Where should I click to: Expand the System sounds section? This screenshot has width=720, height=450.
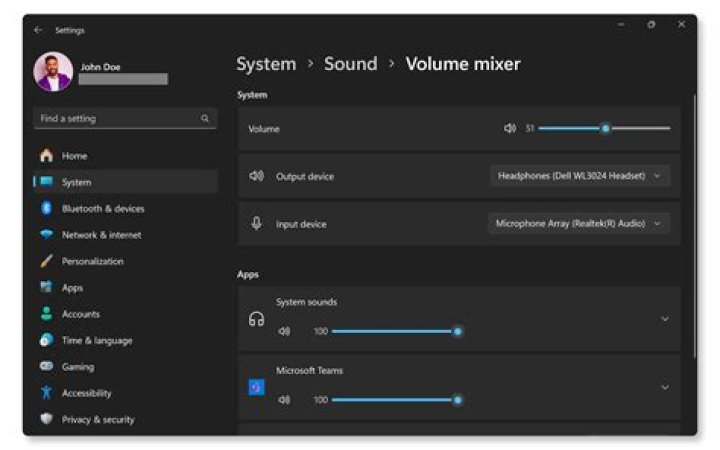665,319
